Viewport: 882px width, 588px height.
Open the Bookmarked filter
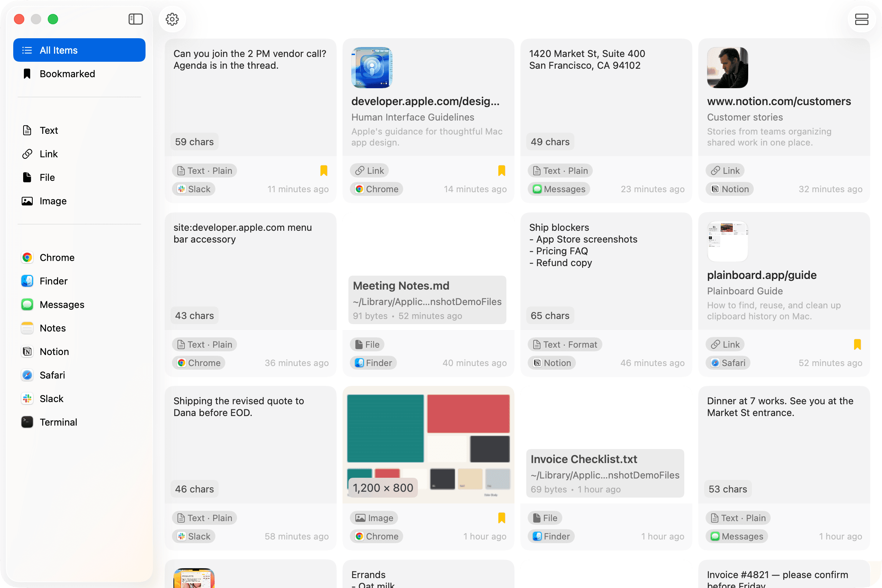[x=79, y=73]
